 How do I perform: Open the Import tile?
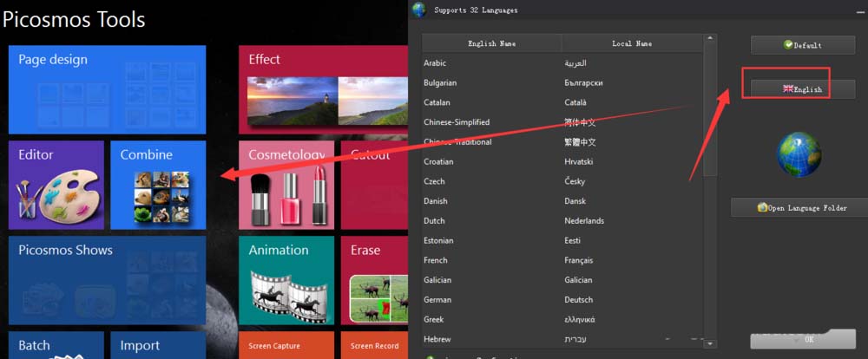pos(158,345)
